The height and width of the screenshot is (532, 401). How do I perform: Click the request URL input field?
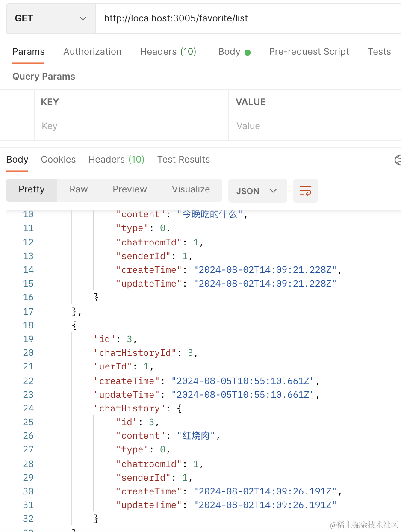[248, 18]
